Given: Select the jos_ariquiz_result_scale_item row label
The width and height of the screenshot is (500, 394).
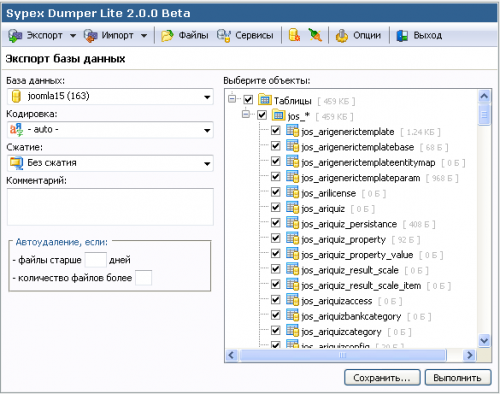Looking at the screenshot, I should coord(361,286).
